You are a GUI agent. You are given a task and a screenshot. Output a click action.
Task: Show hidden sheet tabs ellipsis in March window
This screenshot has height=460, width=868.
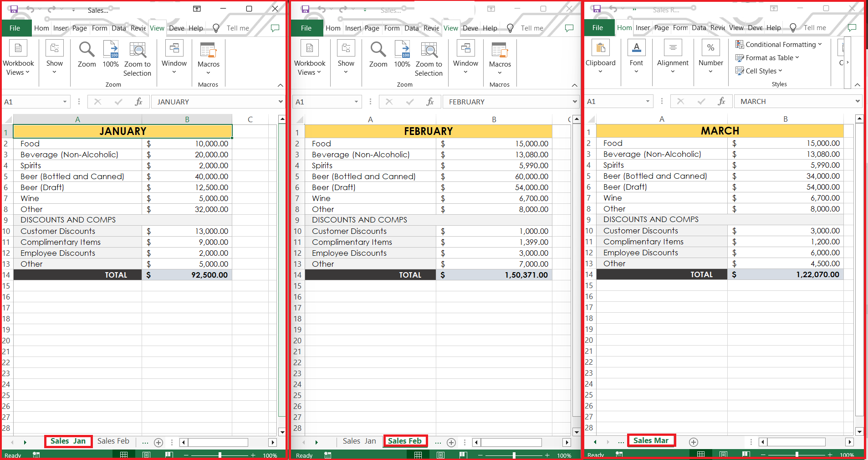point(621,442)
